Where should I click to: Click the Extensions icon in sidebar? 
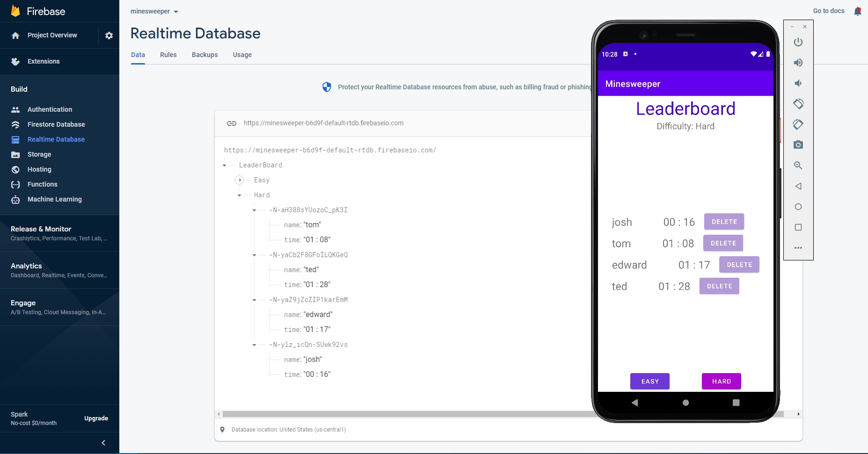coord(15,61)
